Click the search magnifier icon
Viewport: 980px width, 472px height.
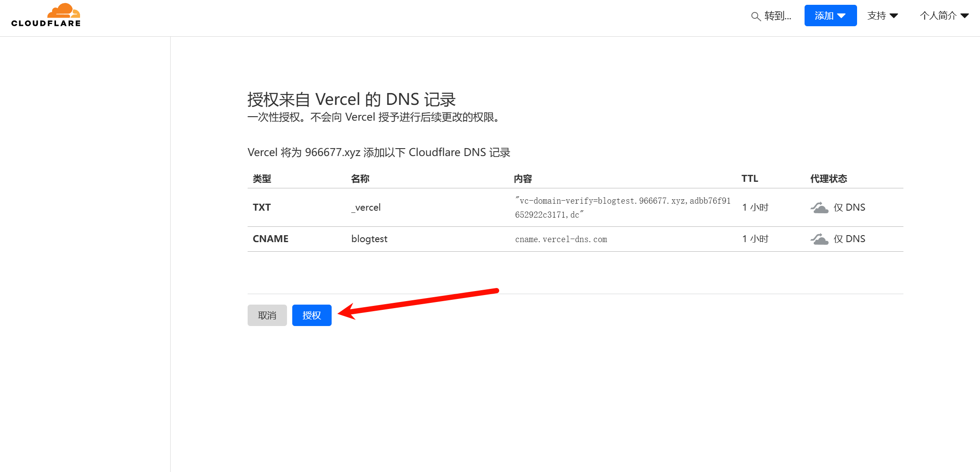pyautogui.click(x=756, y=17)
